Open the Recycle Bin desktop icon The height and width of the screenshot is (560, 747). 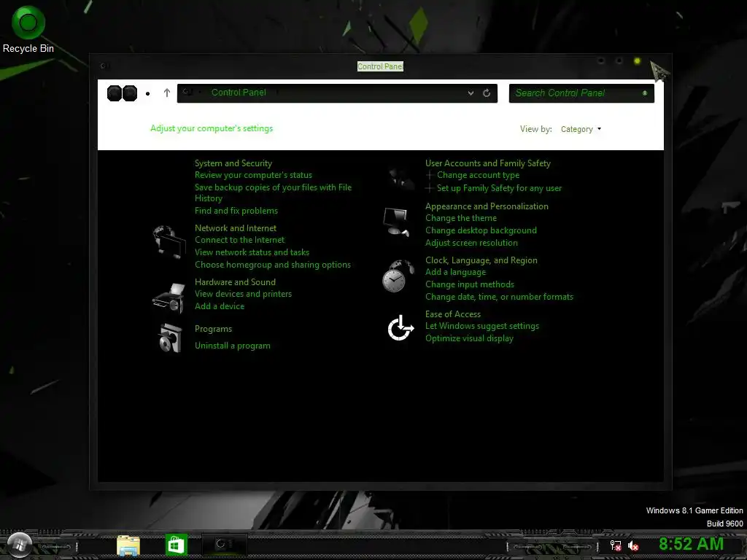[x=28, y=29]
